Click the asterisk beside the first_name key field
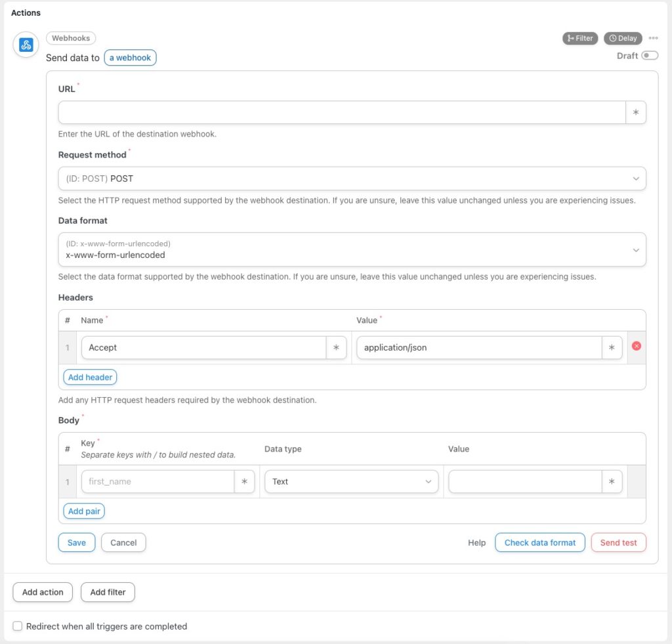The width and height of the screenshot is (672, 644). (244, 481)
